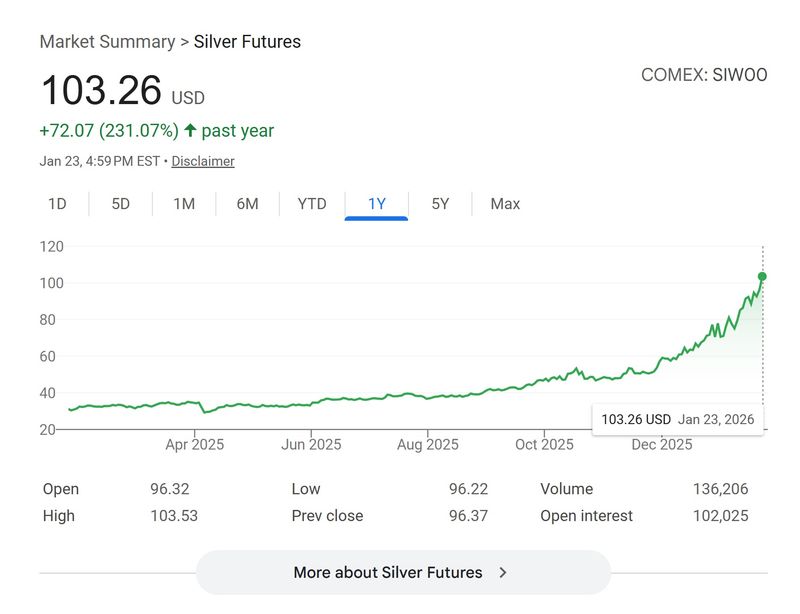The width and height of the screenshot is (800, 614).
Task: Click the Silver Futures title text
Action: (247, 42)
